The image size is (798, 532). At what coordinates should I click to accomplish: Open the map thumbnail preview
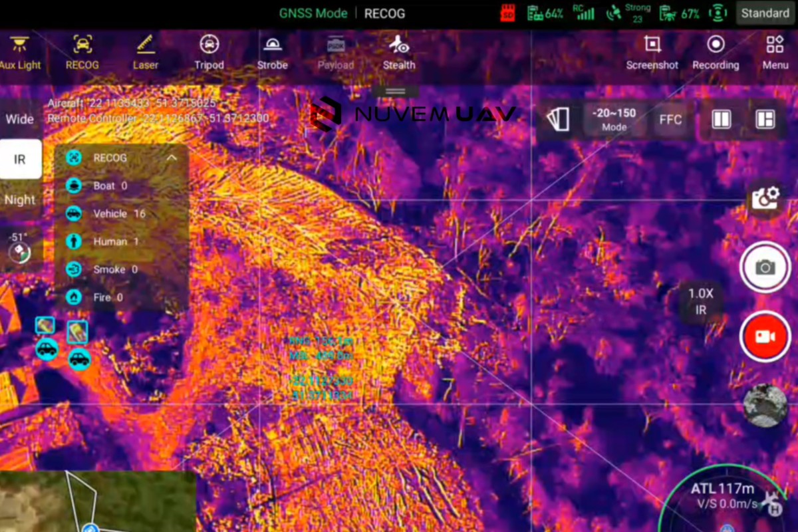pyautogui.click(x=98, y=502)
